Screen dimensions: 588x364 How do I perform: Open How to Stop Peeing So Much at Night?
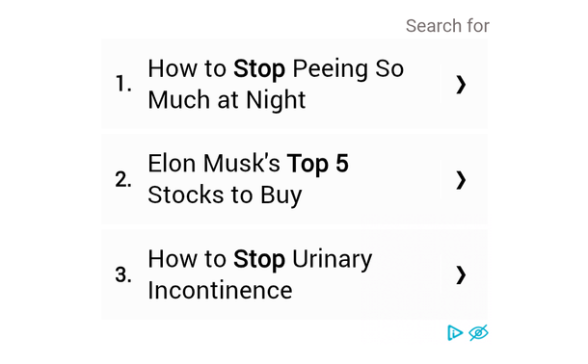(294, 84)
